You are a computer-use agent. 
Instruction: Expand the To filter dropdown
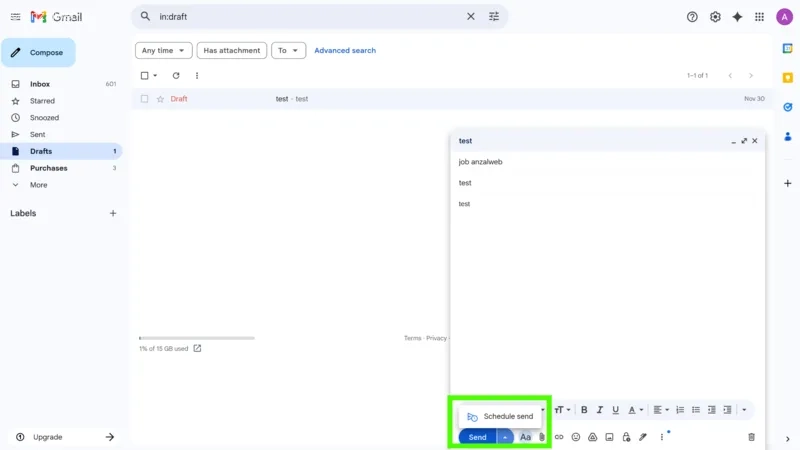pyautogui.click(x=288, y=50)
